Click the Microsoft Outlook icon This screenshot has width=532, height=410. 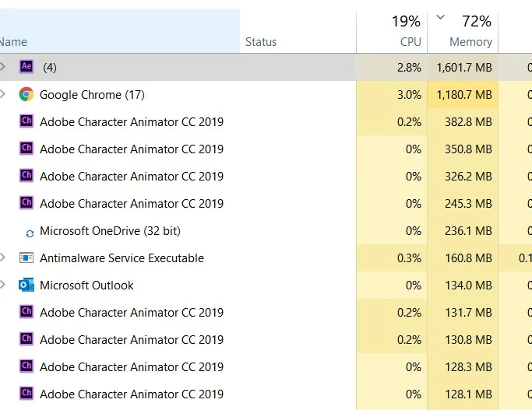[x=26, y=285]
